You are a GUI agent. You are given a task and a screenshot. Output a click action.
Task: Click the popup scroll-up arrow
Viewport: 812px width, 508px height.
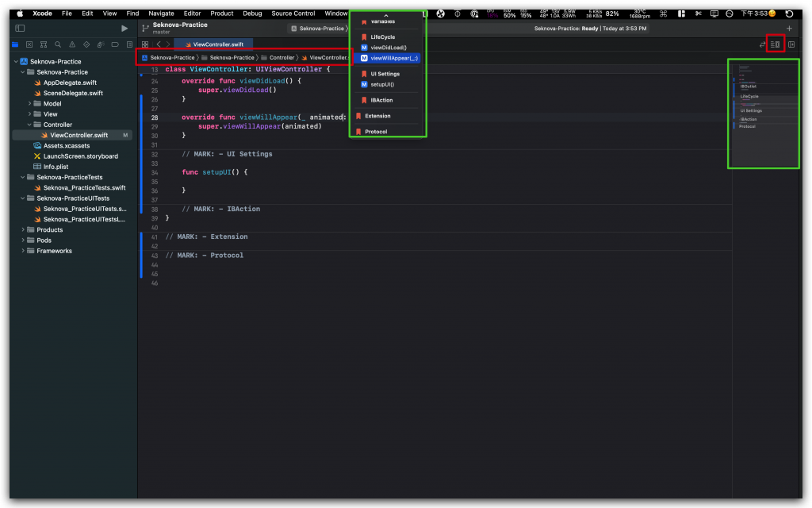click(x=386, y=16)
